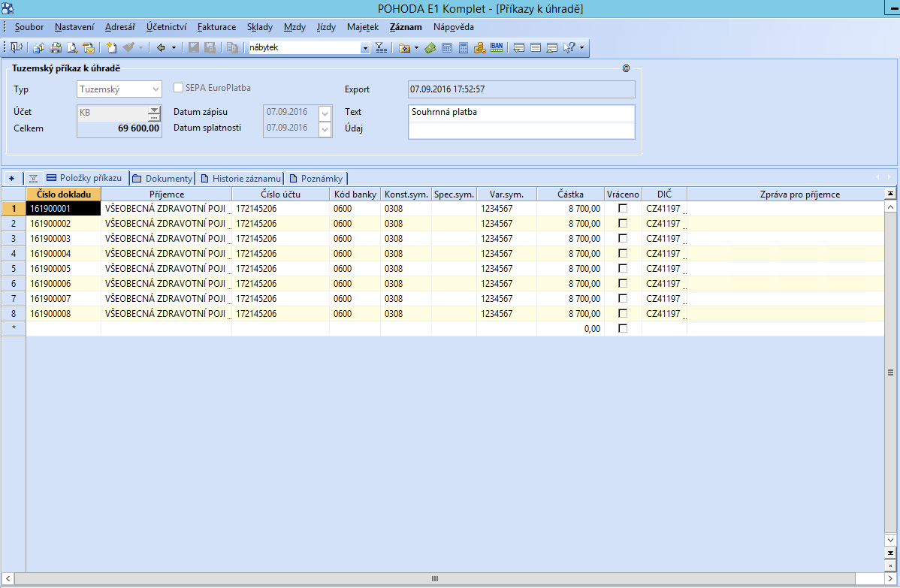Click the Částka column header
The image size is (900, 588).
pos(570,194)
